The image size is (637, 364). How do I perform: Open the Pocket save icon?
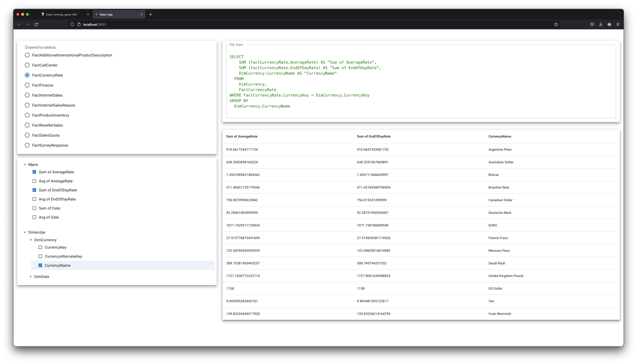point(592,25)
